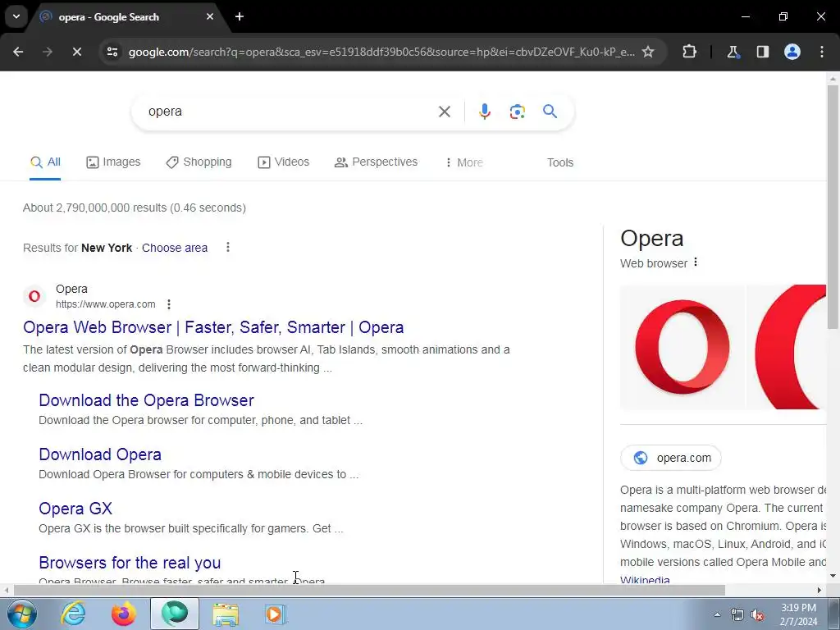This screenshot has width=840, height=630.
Task: Open the Wikipedia source link
Action: pyautogui.click(x=645, y=579)
